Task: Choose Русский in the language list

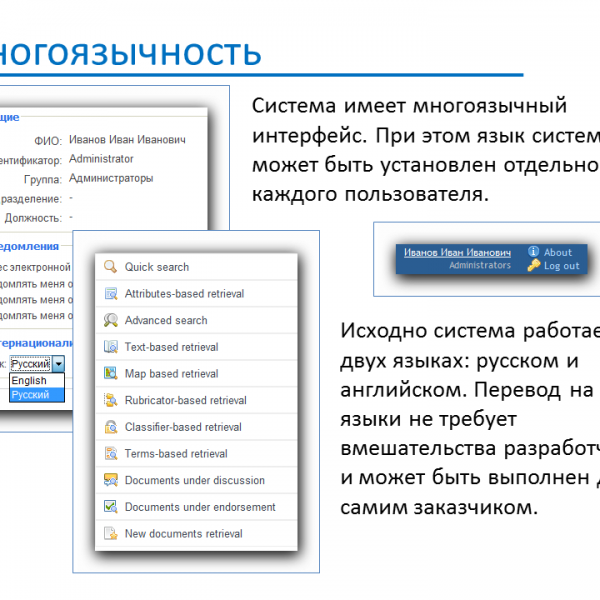Action: pyautogui.click(x=30, y=395)
